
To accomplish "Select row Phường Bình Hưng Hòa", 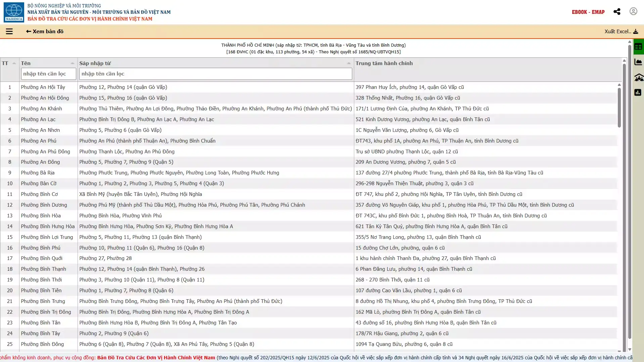I will pos(309,226).
